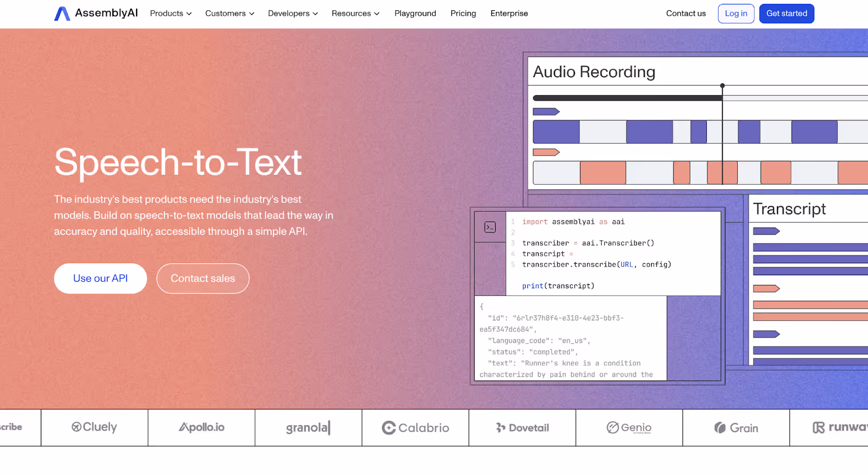The height and width of the screenshot is (475, 868).
Task: Click the print(transcript) code line
Action: coord(558,286)
